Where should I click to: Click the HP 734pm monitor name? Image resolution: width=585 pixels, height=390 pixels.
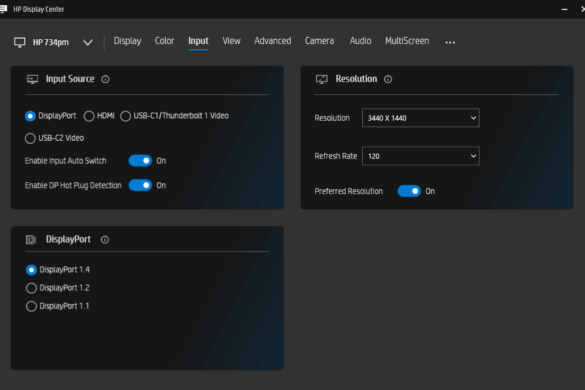click(51, 43)
